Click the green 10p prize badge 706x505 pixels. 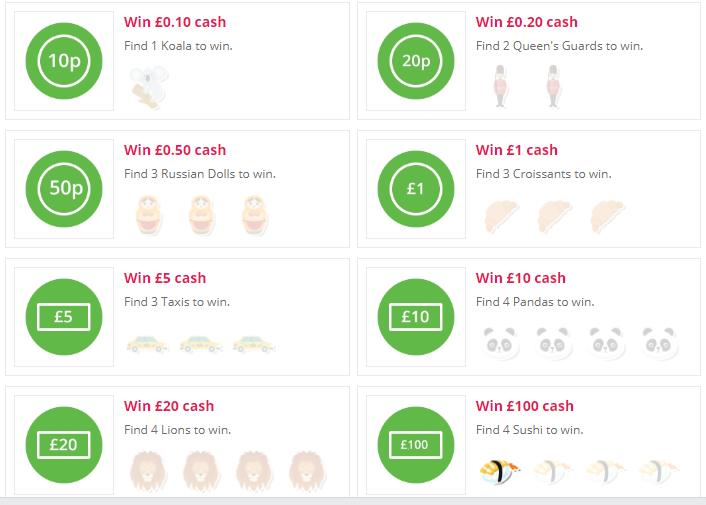pyautogui.click(x=64, y=61)
